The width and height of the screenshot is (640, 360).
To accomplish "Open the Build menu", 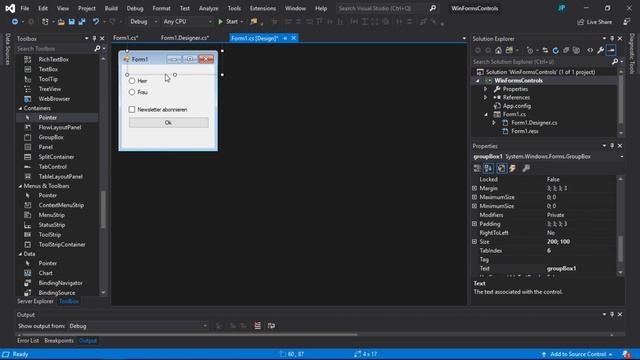I will [x=111, y=8].
